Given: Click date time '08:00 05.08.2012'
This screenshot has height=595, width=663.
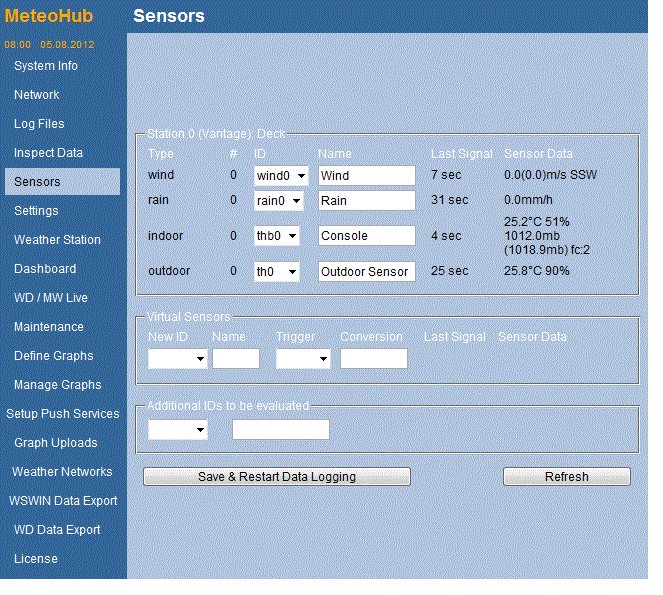Looking at the screenshot, I should (x=49, y=44).
